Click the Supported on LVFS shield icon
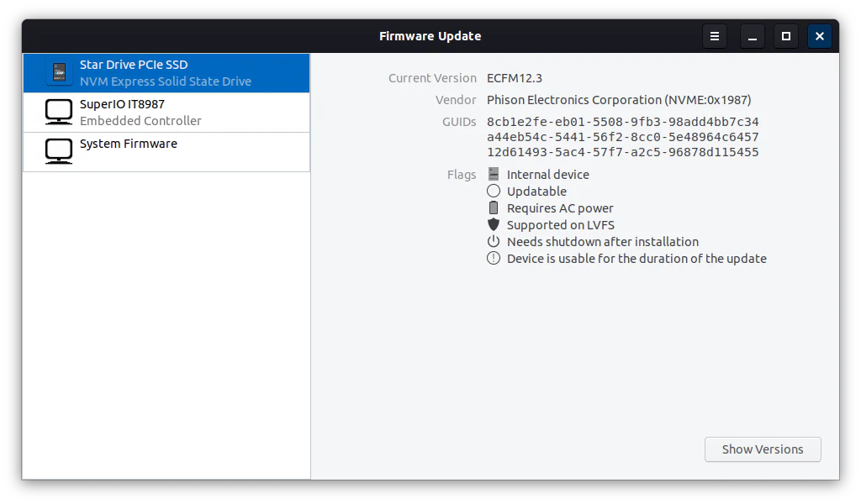The image size is (861, 504). 494,225
